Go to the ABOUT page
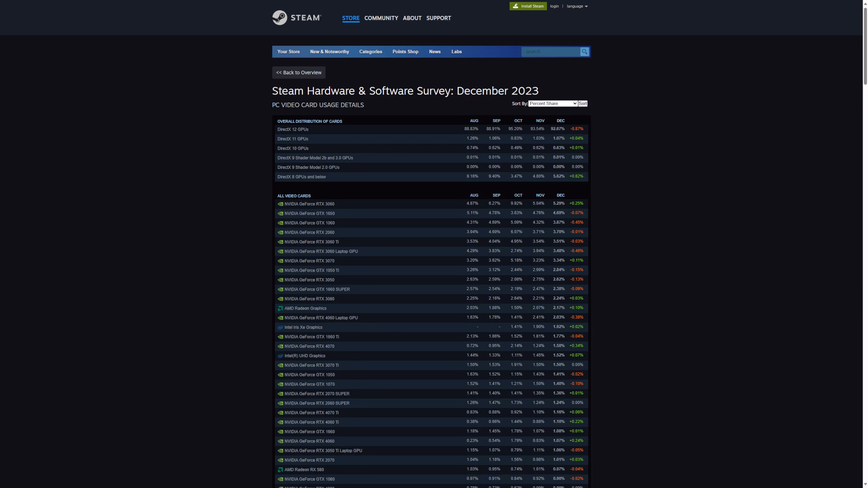Screen dimensions: 868x488 click(x=412, y=18)
